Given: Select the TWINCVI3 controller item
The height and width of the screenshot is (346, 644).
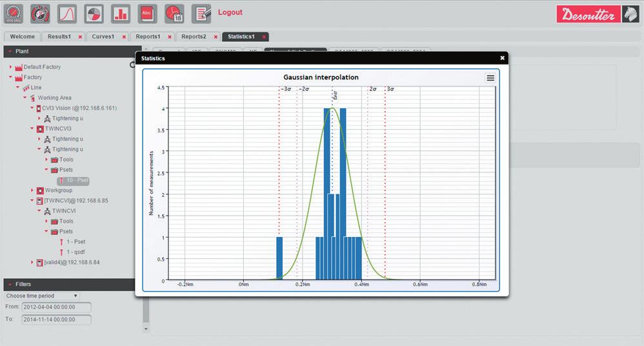Looking at the screenshot, I should (58, 128).
